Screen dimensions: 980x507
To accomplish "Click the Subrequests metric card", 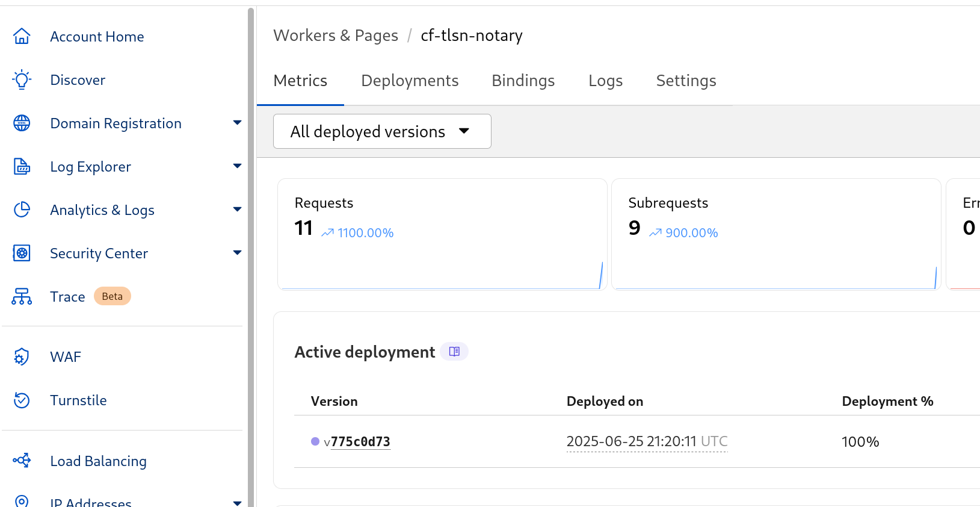I will (x=776, y=234).
